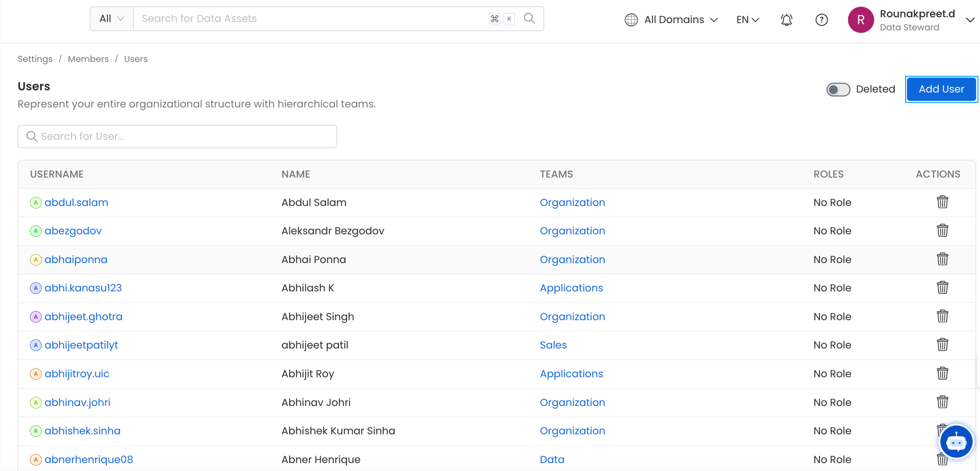This screenshot has width=980, height=471.
Task: Expand the All search filter dropdown
Action: [x=111, y=19]
